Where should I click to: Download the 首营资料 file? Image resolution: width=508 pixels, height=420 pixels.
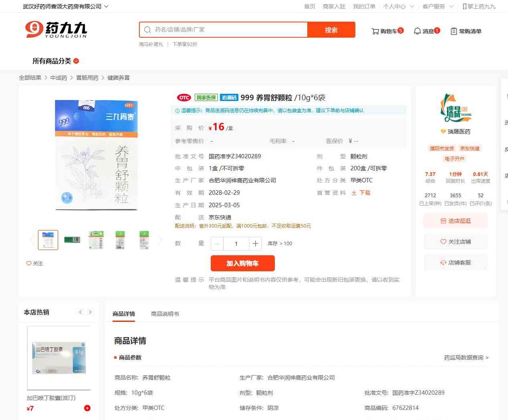tap(361, 193)
